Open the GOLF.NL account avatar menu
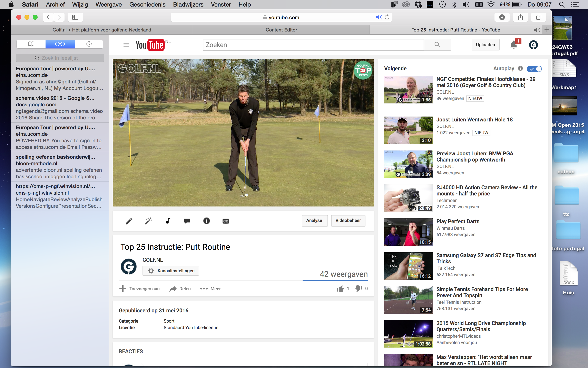The height and width of the screenshot is (368, 588). [x=533, y=45]
